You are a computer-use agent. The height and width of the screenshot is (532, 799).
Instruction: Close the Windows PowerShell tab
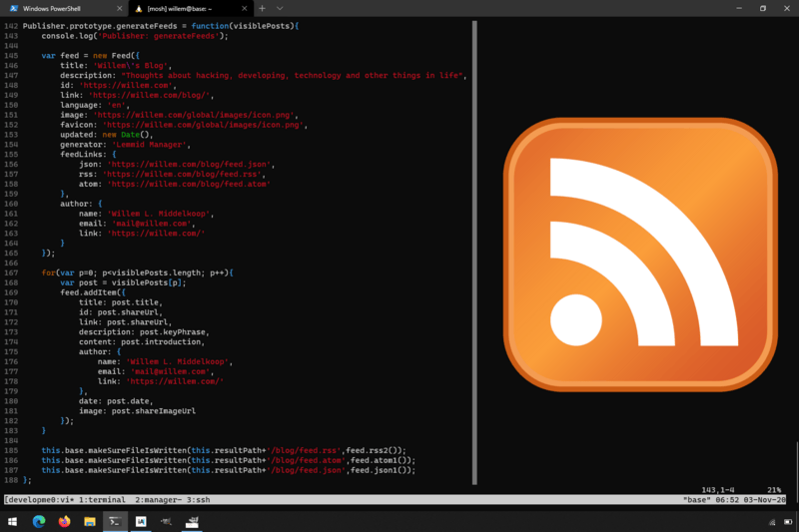tap(119, 8)
